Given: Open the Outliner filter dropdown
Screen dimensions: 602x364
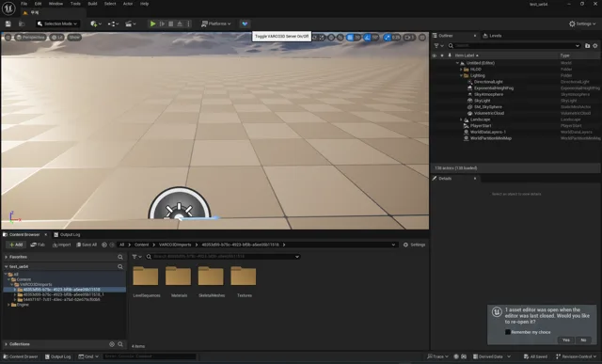Looking at the screenshot, I should tap(438, 46).
